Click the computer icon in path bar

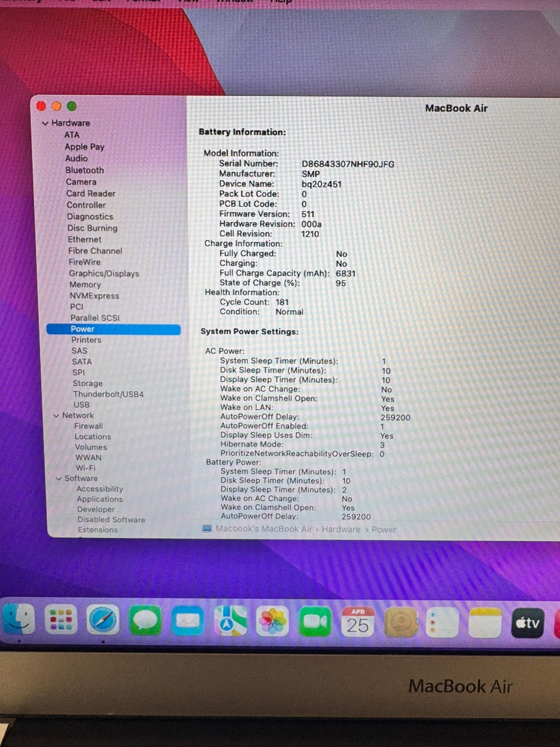coord(207,529)
